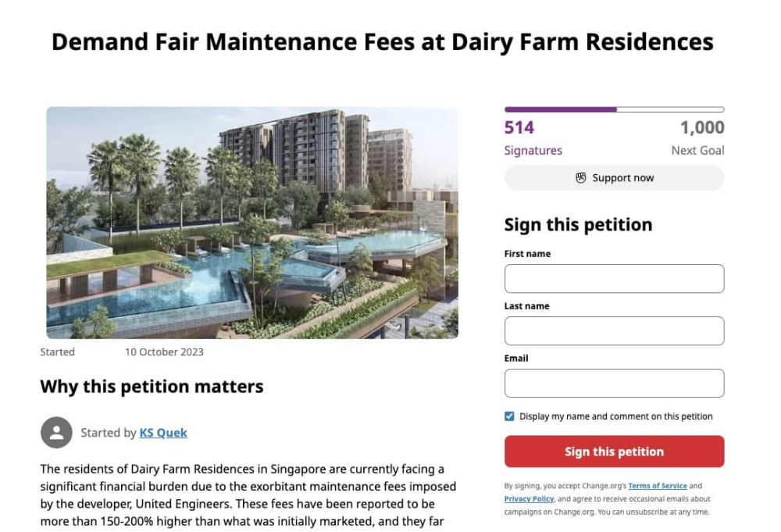This screenshot has width=781, height=532.
Task: Click the petition starter's avatar icon
Action: pos(56,432)
